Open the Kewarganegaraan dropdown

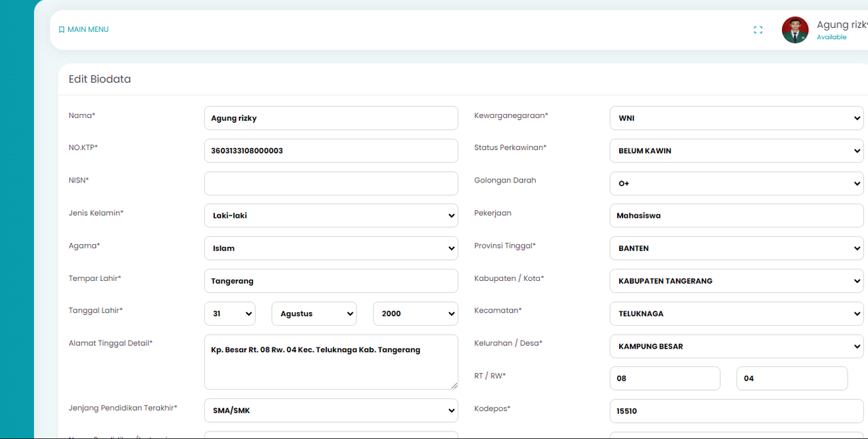[x=736, y=118]
